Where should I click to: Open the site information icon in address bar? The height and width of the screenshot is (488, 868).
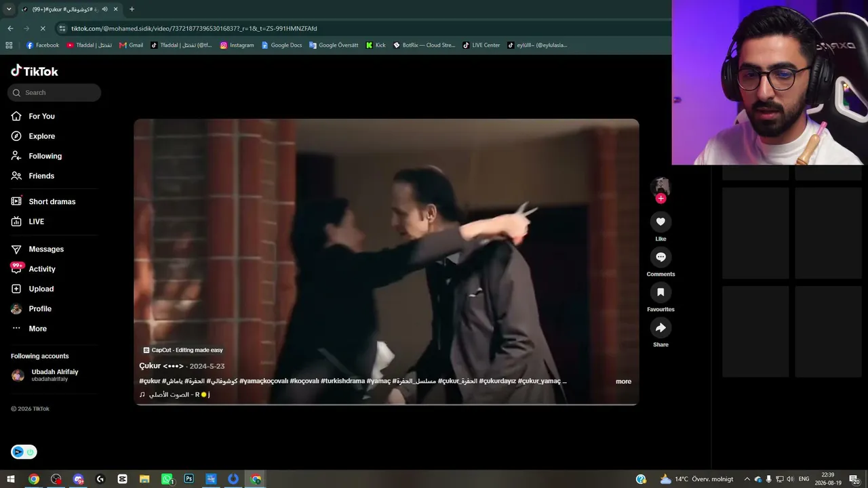(62, 28)
